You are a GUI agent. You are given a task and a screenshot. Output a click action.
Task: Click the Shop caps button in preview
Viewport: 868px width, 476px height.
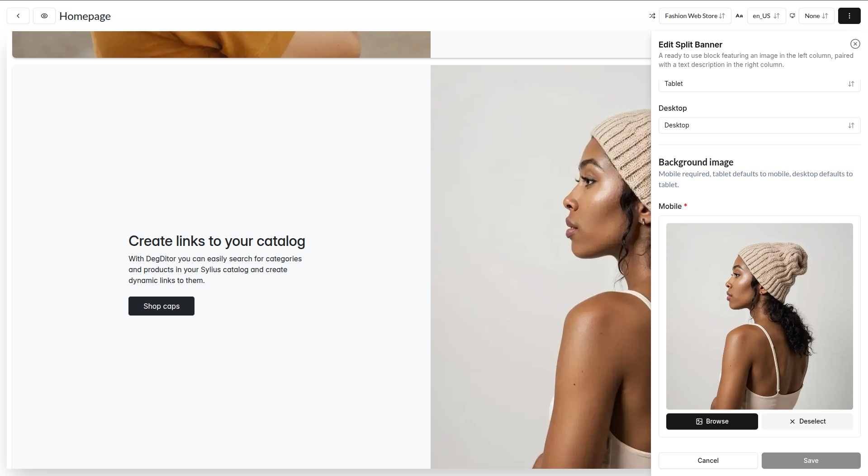pos(161,306)
